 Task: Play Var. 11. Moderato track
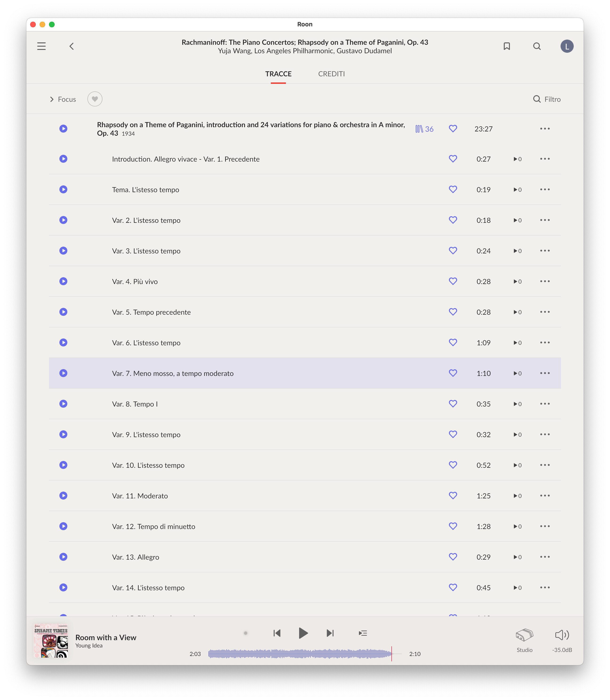(63, 496)
